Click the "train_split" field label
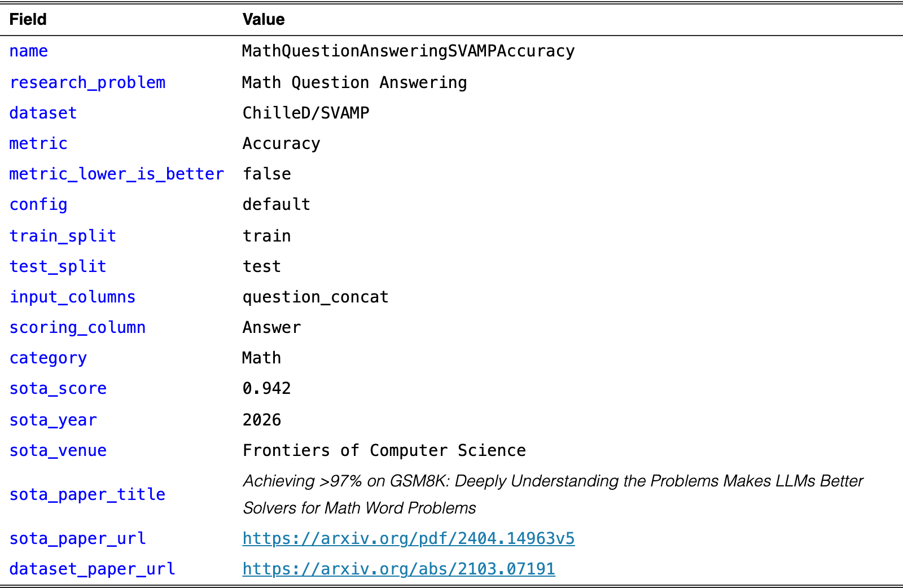This screenshot has height=588, width=903. (x=63, y=236)
